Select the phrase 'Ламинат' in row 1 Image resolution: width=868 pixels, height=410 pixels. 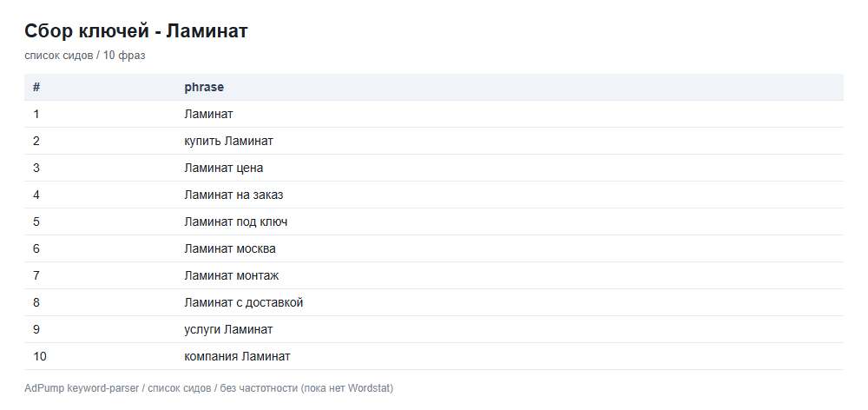coord(208,114)
